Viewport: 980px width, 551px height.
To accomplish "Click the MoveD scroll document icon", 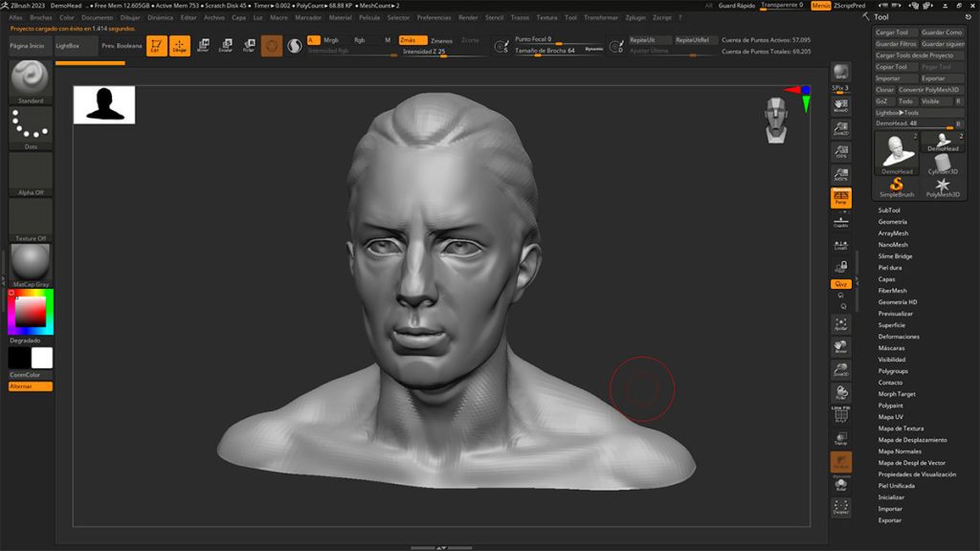I will [840, 105].
